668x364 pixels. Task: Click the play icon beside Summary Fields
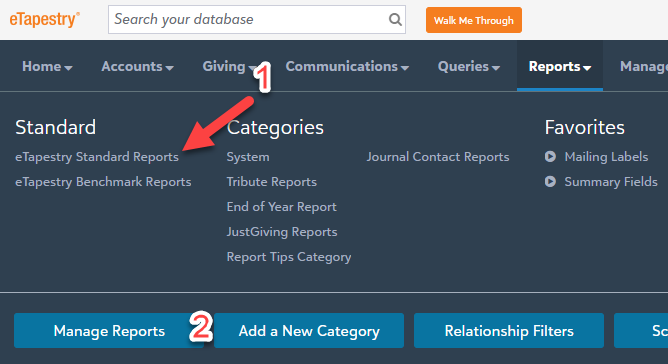550,182
